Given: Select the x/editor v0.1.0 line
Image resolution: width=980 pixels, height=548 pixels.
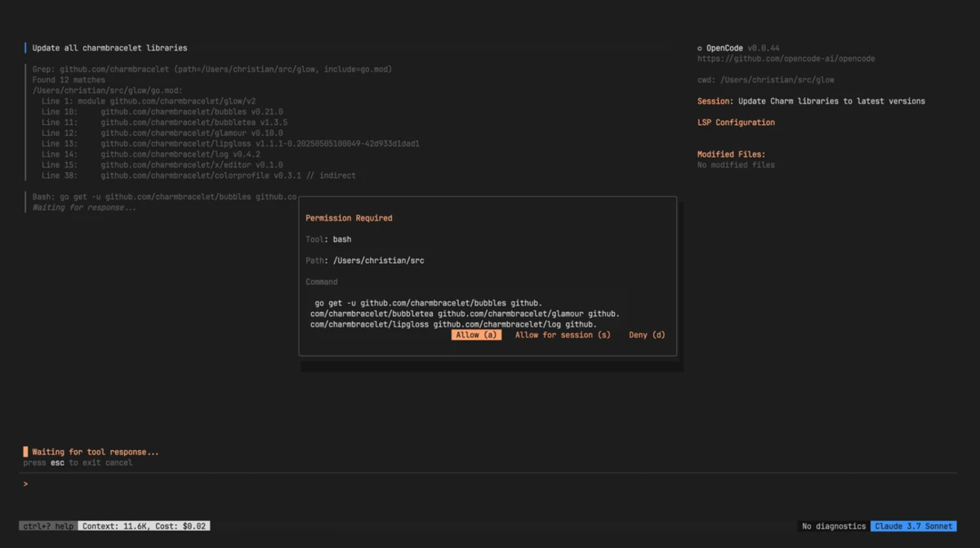Looking at the screenshot, I should point(163,165).
